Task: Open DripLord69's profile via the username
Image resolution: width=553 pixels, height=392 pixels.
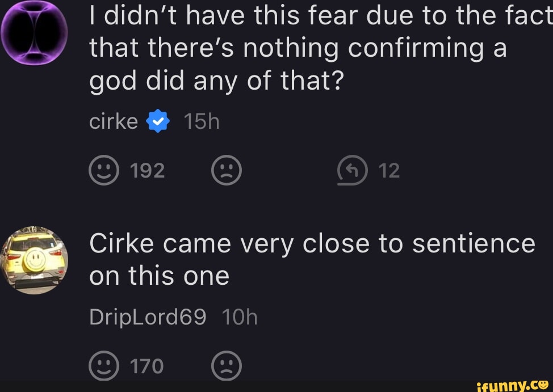Action: pos(148,317)
